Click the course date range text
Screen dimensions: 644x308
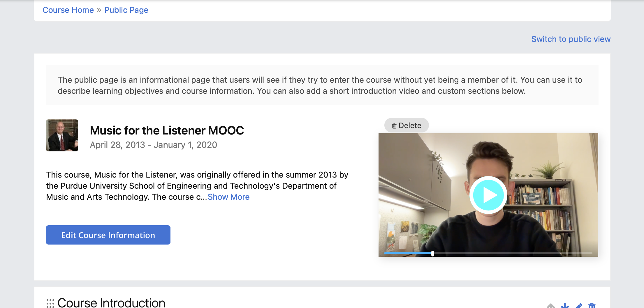coord(153,145)
